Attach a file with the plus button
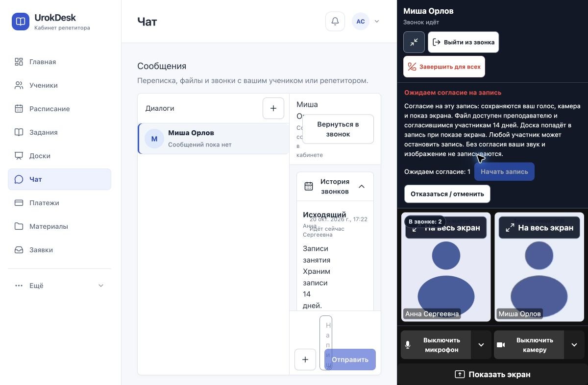The image size is (588, 385). pos(305,360)
